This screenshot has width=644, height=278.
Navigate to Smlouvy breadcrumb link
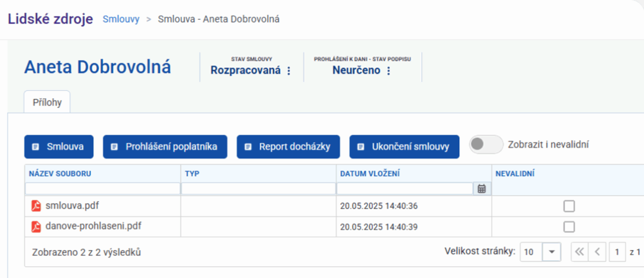[x=121, y=19]
